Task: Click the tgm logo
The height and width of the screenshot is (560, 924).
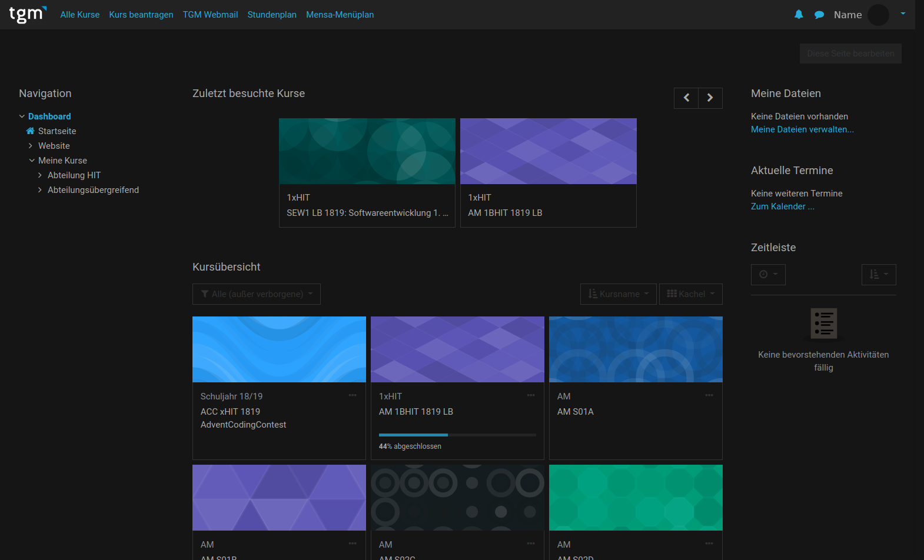Action: pyautogui.click(x=28, y=14)
